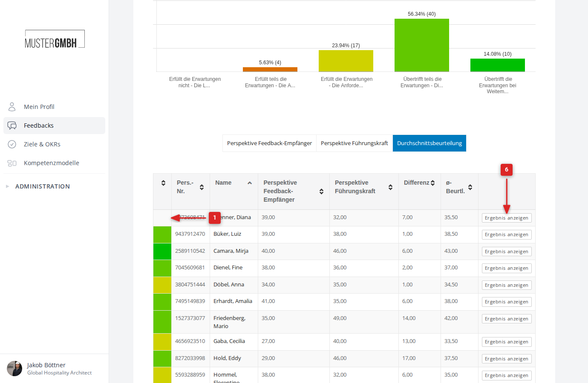Viewport: 588px width, 383px height.
Task: Click the Kompetenzmodelle icon
Action: pyautogui.click(x=12, y=163)
